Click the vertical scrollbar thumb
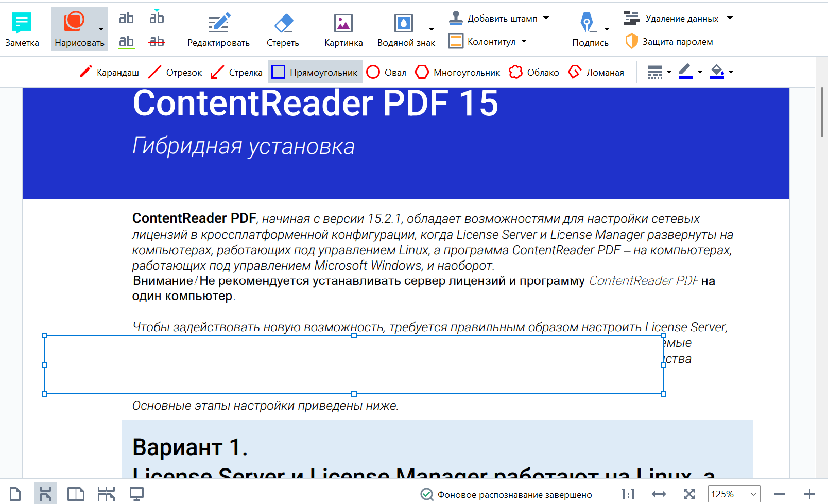 tap(822, 112)
